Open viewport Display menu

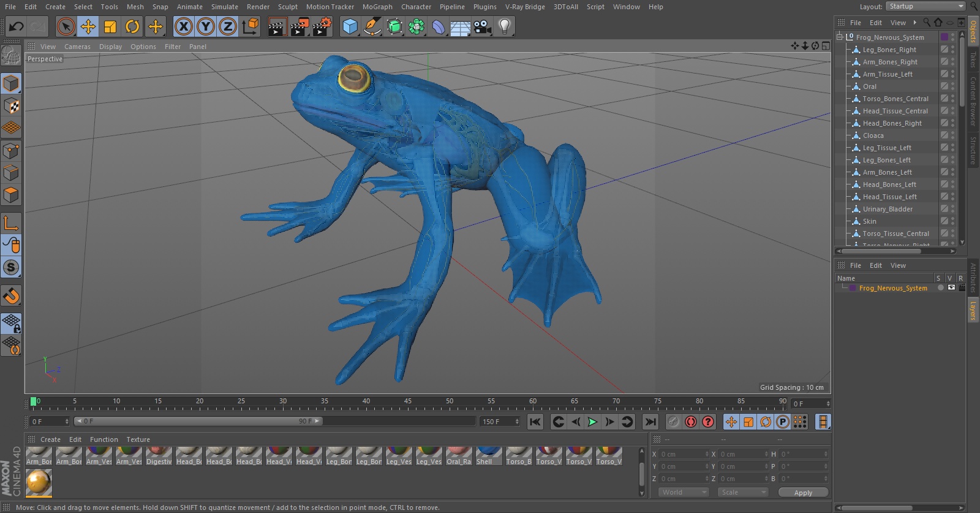110,47
